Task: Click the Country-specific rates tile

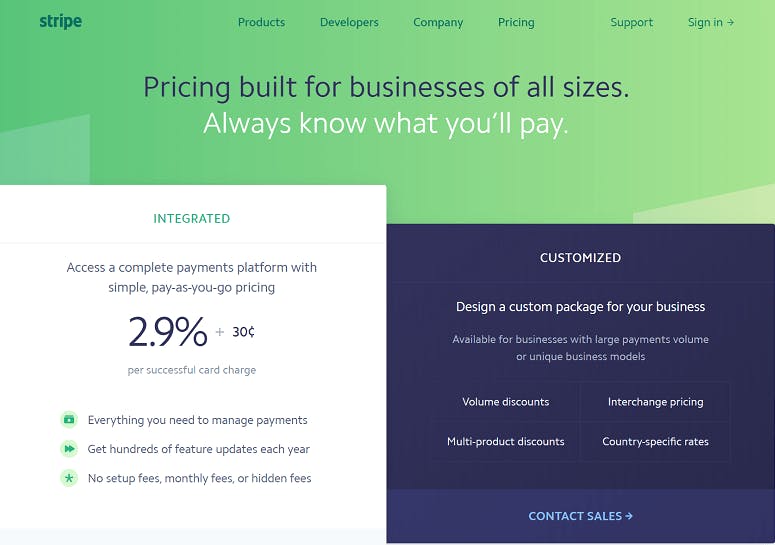Action: click(655, 441)
